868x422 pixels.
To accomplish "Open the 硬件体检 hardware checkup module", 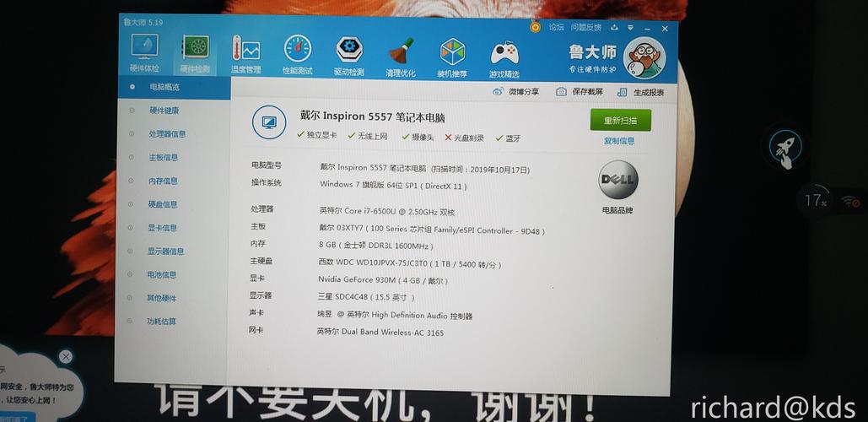I will click(x=144, y=54).
